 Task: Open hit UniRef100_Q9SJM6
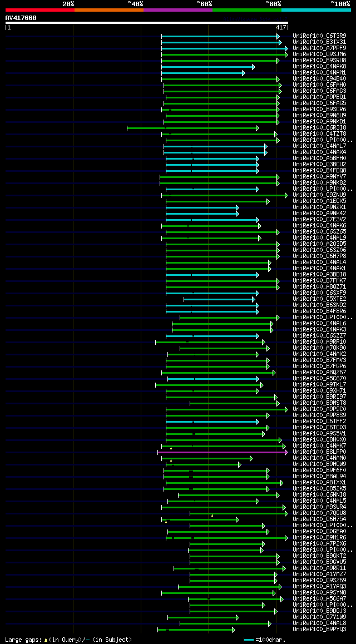tap(319, 54)
